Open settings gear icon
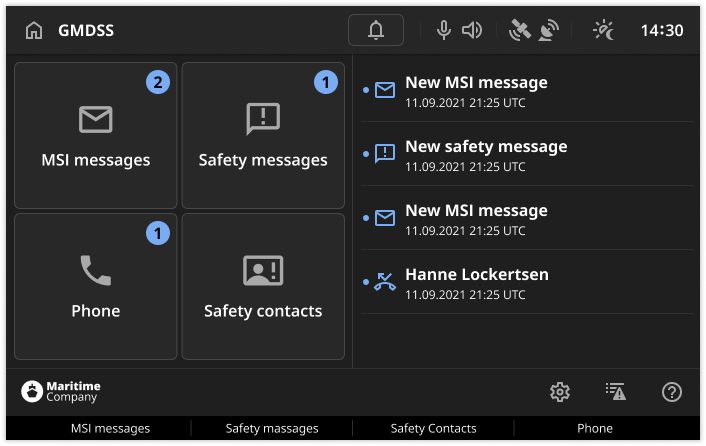Viewport: 706px width, 446px height. click(x=560, y=392)
